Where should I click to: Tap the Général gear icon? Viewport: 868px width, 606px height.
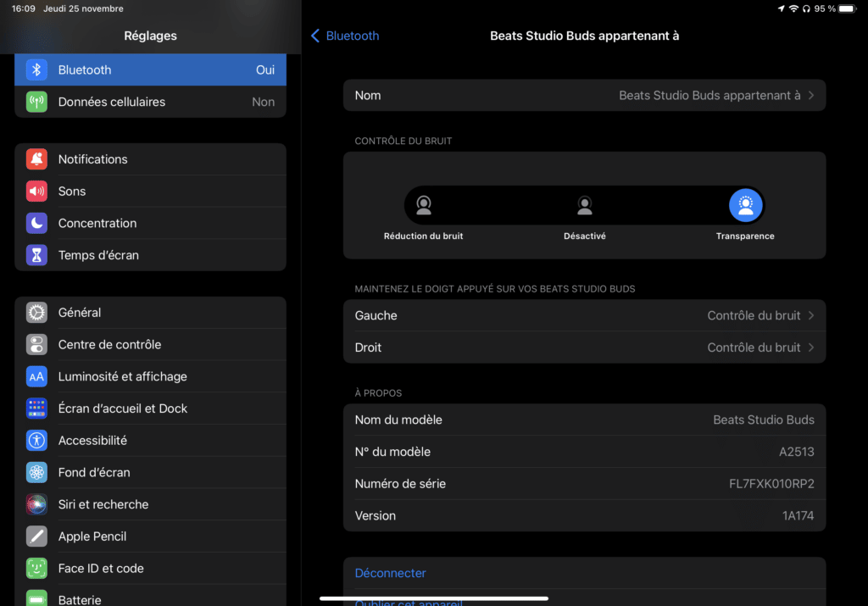(x=36, y=313)
